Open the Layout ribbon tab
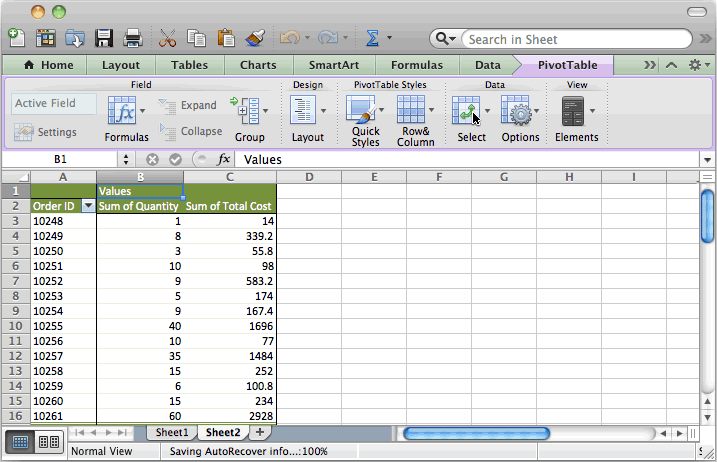 pos(121,65)
